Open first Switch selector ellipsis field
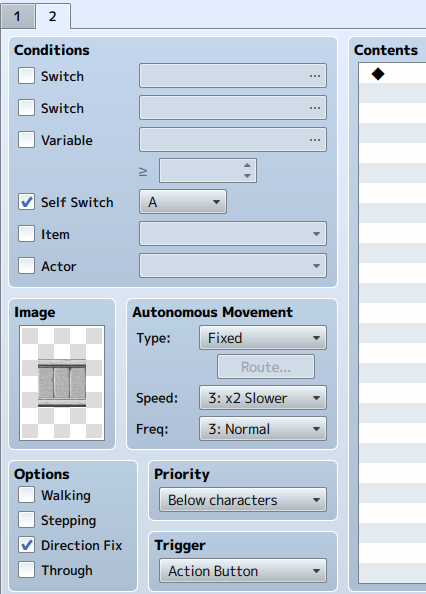The height and width of the screenshot is (594, 426). click(233, 76)
